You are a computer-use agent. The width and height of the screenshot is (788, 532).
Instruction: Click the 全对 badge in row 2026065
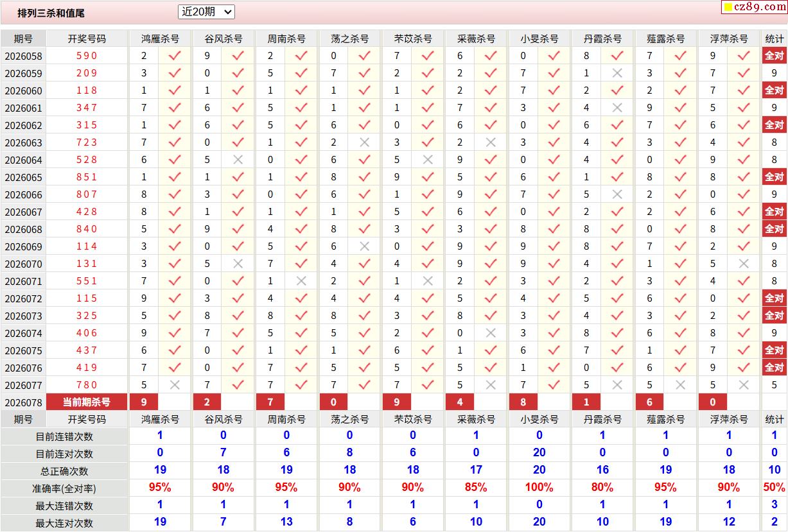(x=775, y=177)
